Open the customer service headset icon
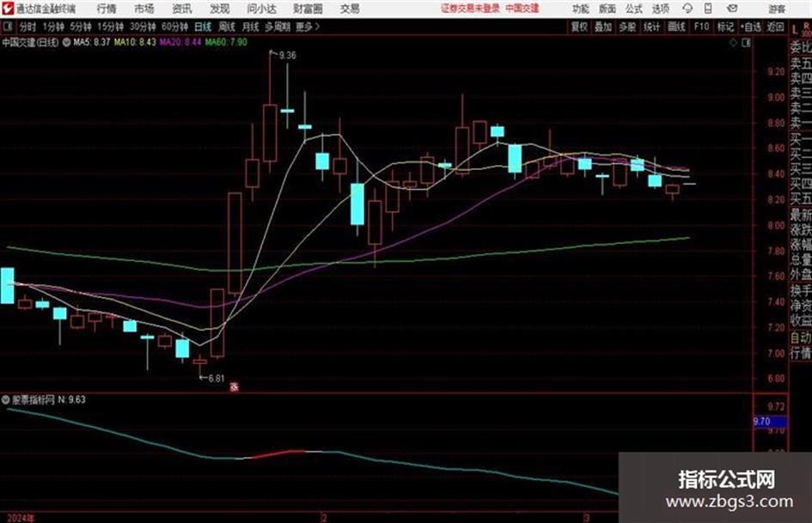 [x=687, y=9]
